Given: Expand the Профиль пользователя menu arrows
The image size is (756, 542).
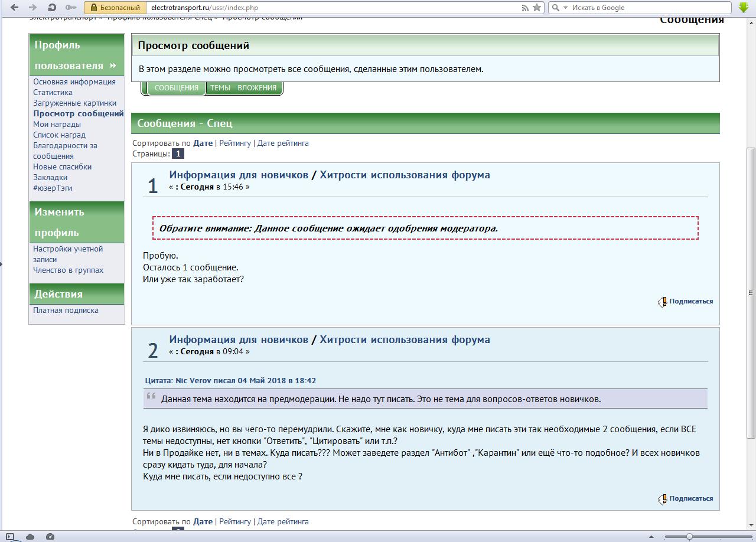Looking at the screenshot, I should click(113, 66).
